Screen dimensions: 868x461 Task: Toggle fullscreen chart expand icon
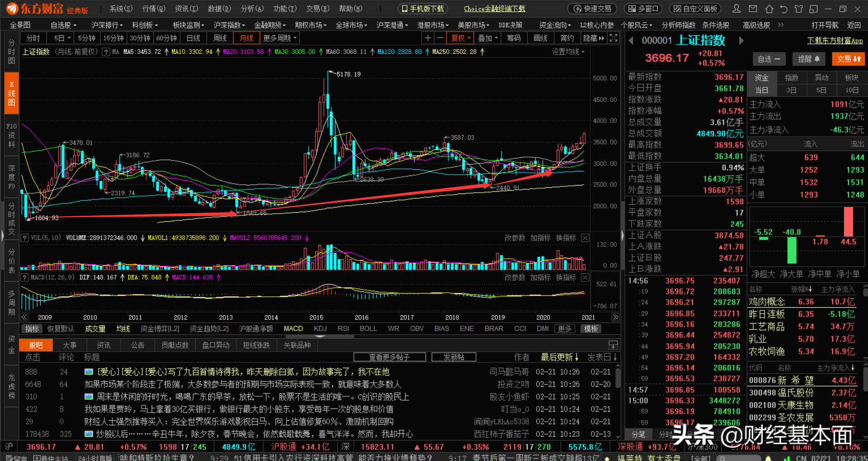click(x=613, y=38)
